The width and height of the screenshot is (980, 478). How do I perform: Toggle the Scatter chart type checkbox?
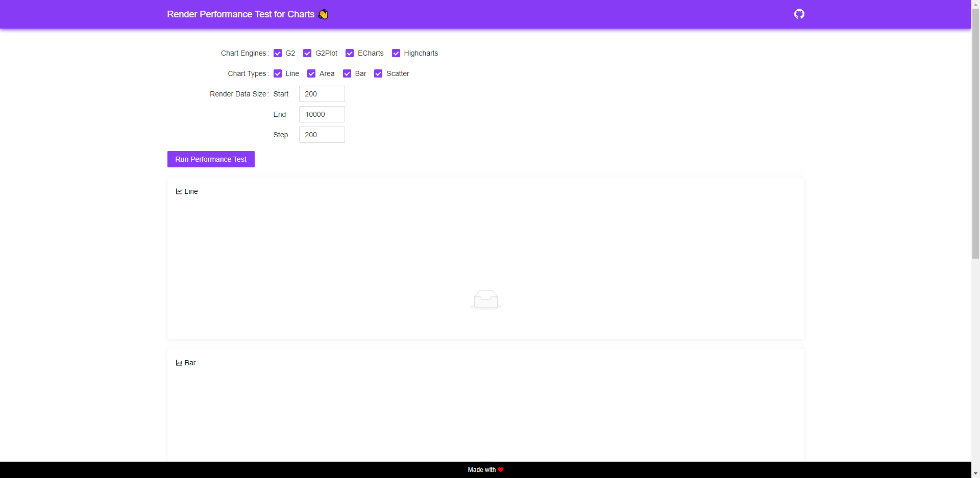378,73
